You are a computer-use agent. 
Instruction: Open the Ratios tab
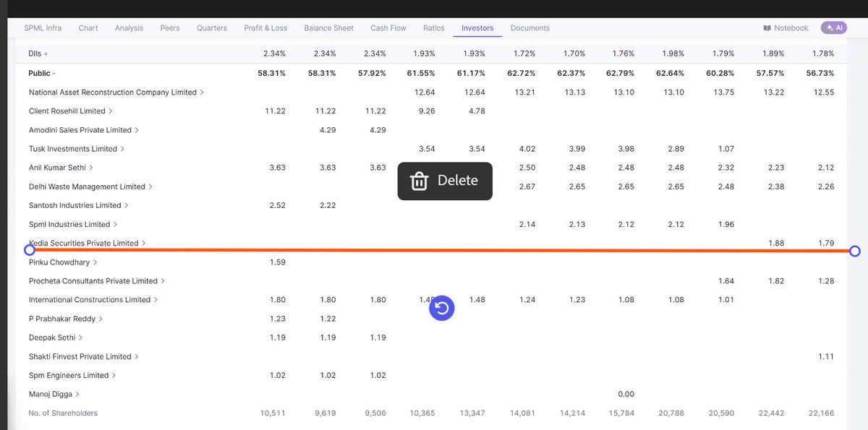[434, 28]
